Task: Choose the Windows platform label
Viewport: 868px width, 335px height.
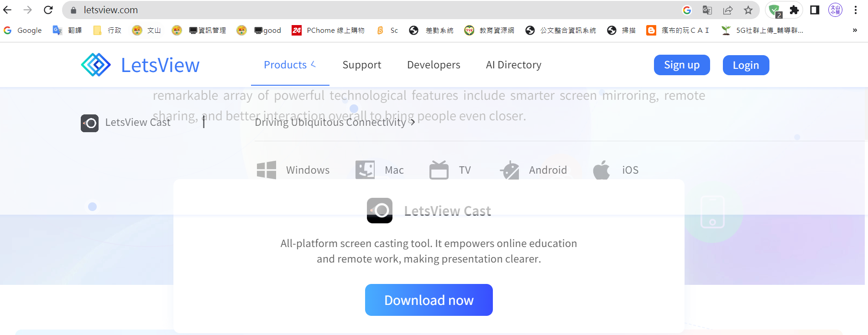Action: point(308,170)
